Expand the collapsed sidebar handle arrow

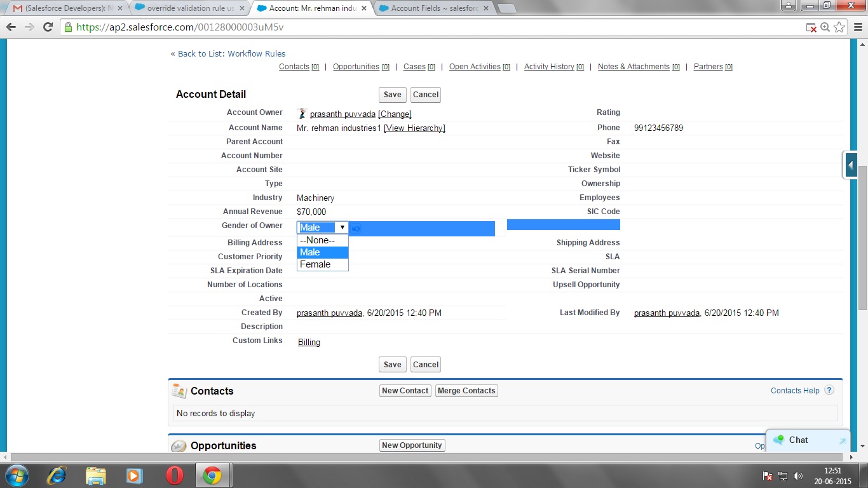tap(851, 165)
